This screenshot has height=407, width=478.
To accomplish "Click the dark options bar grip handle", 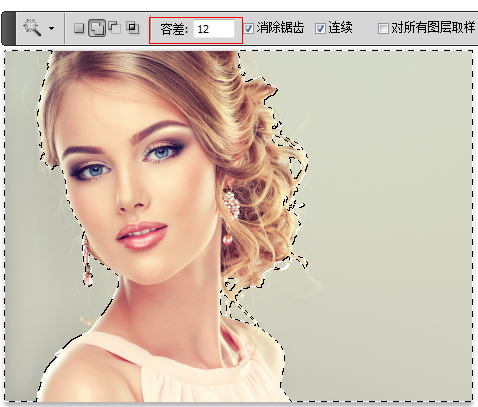I will click(8, 28).
